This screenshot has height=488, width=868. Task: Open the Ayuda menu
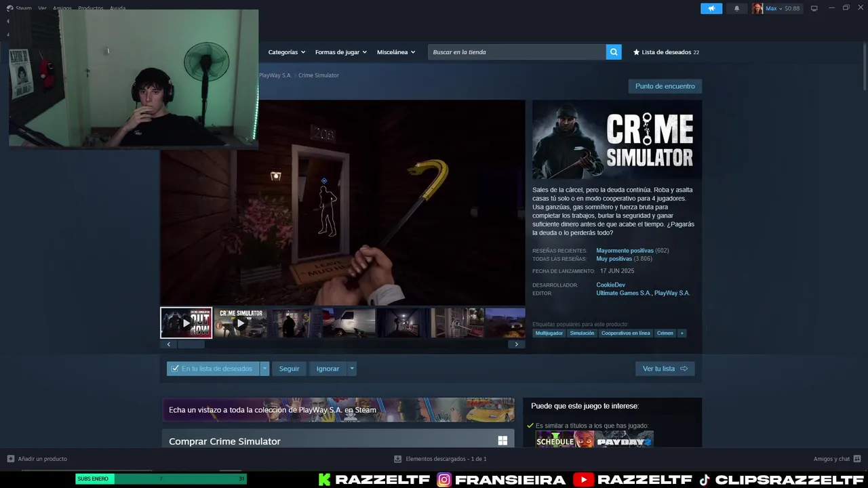pos(117,8)
